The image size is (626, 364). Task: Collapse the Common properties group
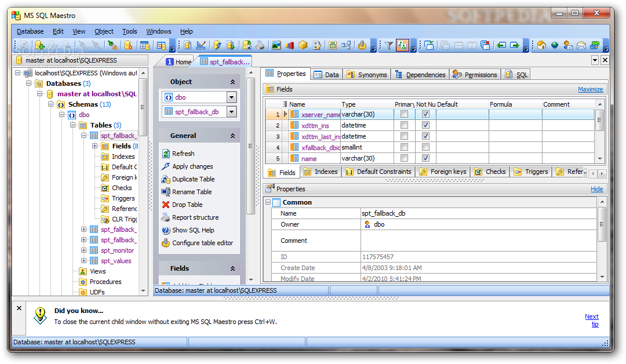click(x=268, y=202)
